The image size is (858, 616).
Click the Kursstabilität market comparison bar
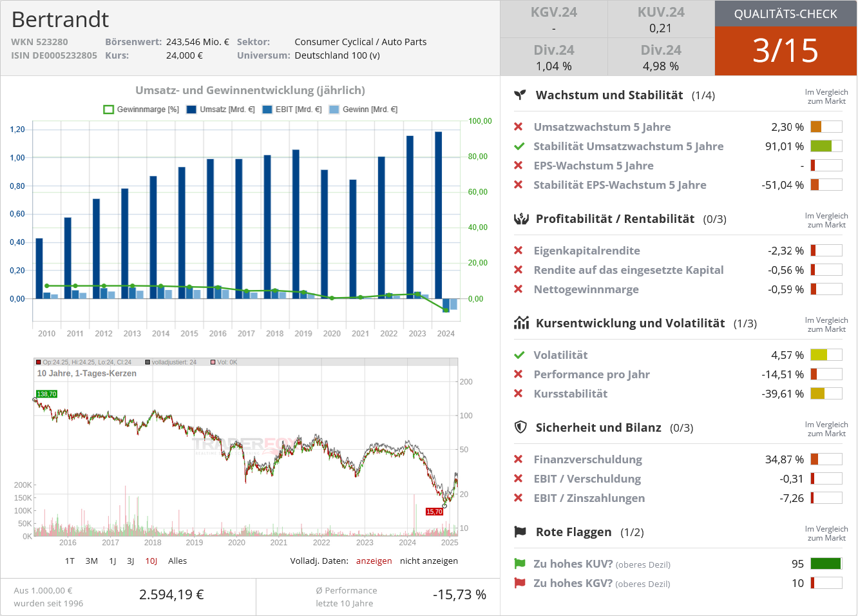tap(826, 394)
